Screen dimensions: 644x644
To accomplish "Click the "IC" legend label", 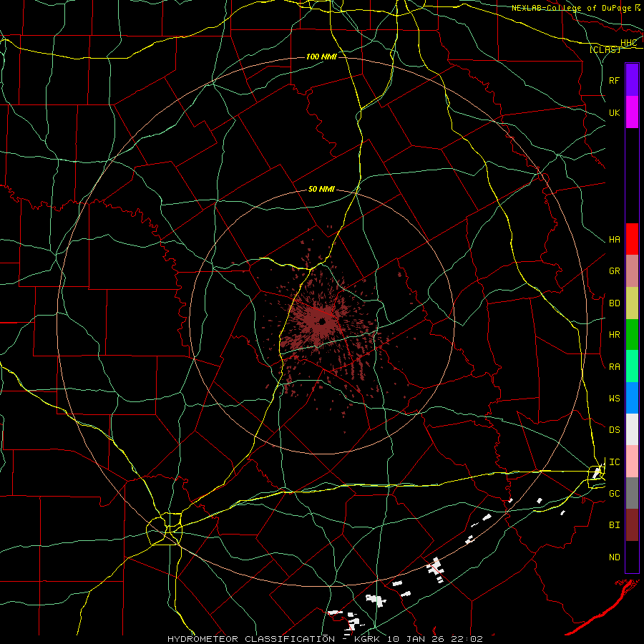I will [x=614, y=462].
